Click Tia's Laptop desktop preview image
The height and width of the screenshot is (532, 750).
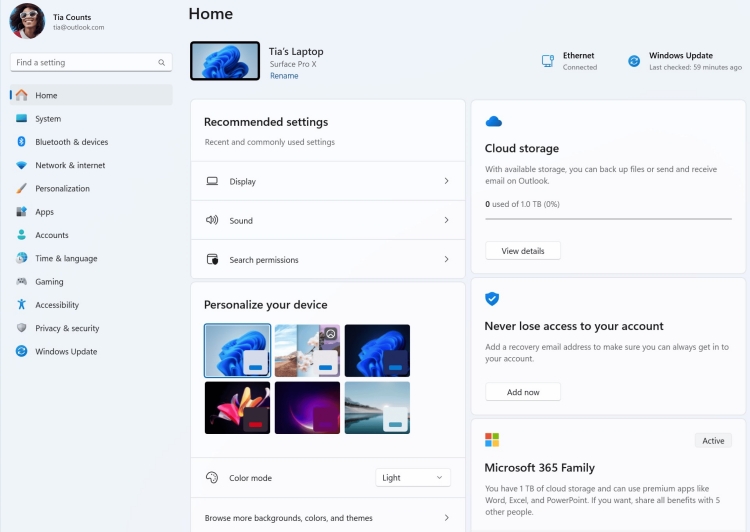[x=225, y=61]
